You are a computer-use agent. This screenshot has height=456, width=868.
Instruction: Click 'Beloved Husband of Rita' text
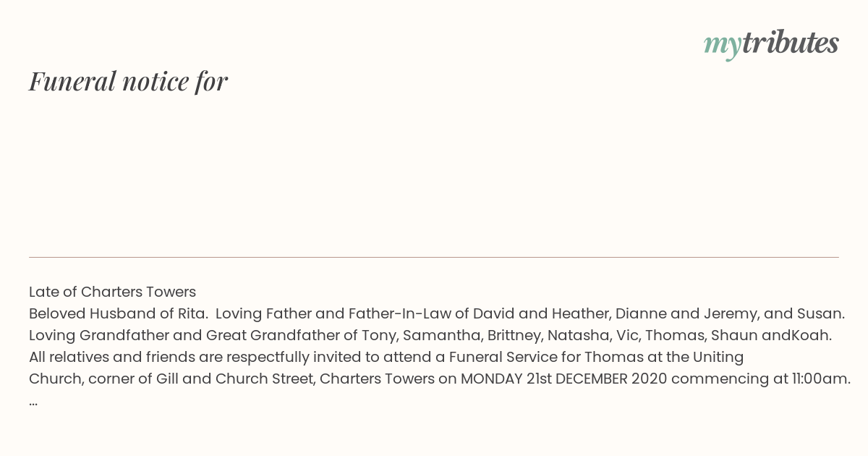click(117, 313)
